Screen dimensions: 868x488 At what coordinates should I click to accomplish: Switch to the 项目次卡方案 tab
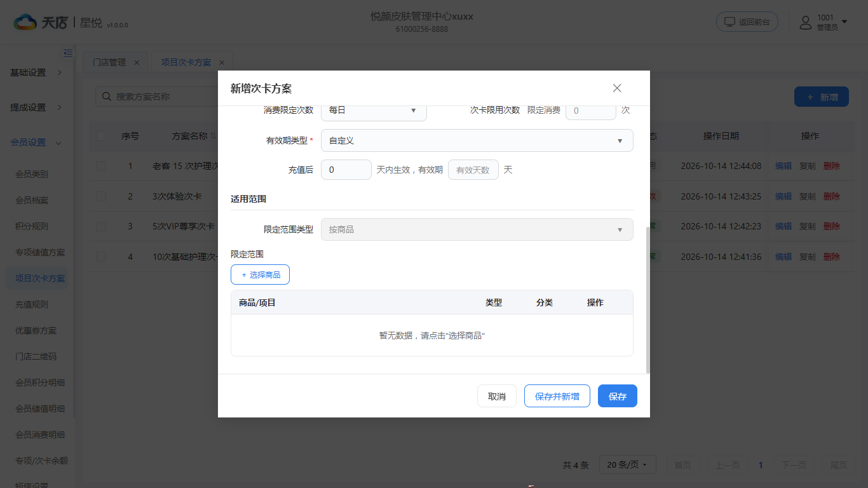(x=186, y=62)
